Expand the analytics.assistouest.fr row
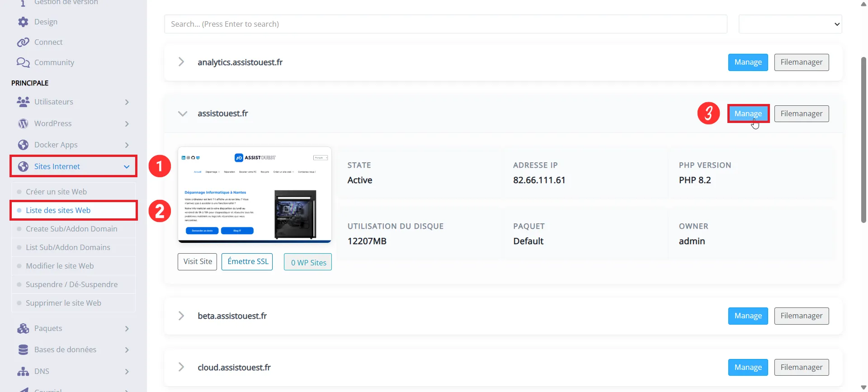The image size is (868, 392). (181, 62)
